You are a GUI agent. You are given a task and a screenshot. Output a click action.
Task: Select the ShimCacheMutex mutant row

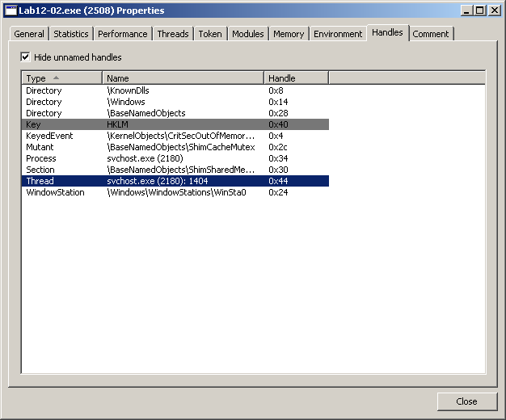175,147
